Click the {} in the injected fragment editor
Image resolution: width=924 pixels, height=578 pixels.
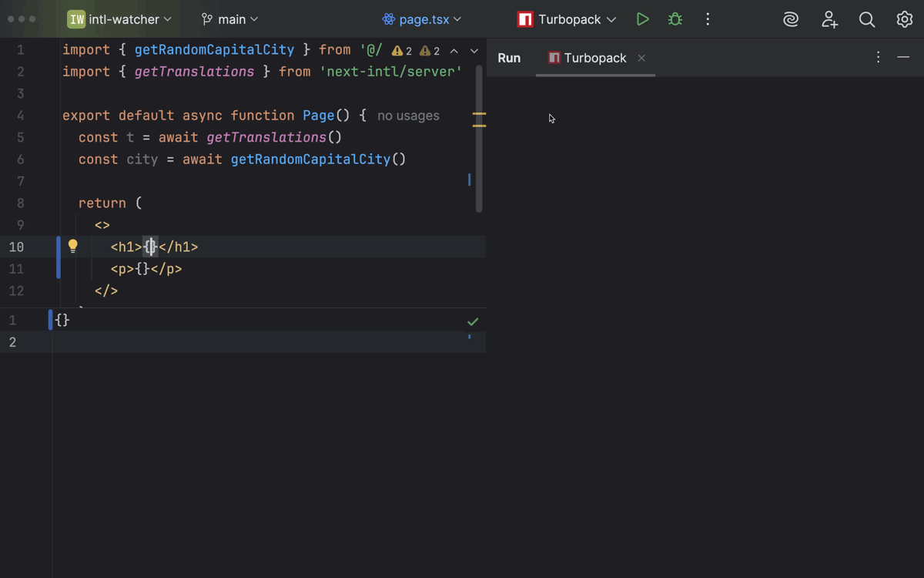coord(62,320)
